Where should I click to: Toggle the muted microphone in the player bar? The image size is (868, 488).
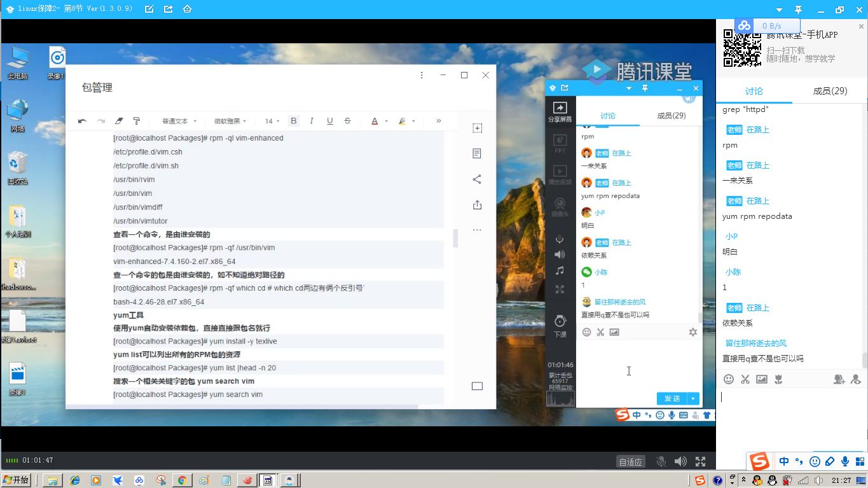click(x=661, y=461)
